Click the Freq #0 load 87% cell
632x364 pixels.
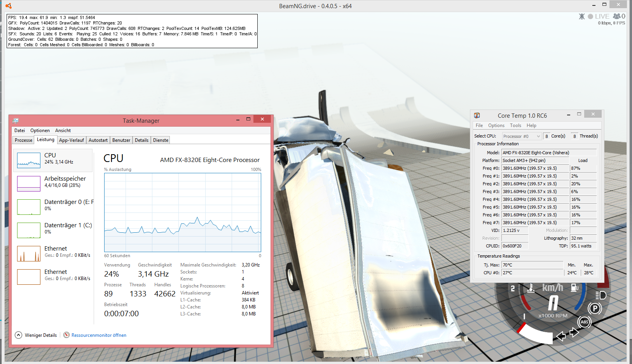pyautogui.click(x=583, y=168)
